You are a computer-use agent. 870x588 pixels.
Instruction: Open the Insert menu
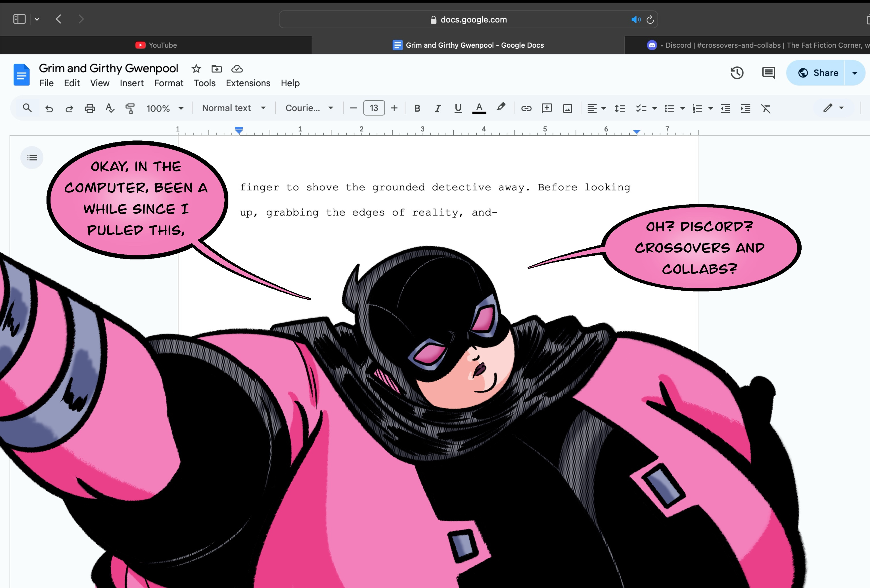coord(132,83)
